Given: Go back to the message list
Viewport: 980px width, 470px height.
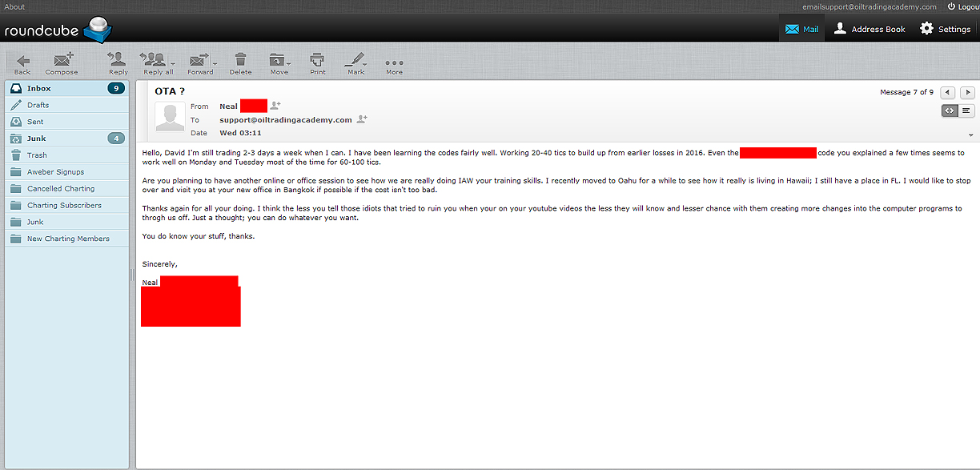Looking at the screenshot, I should tap(22, 63).
